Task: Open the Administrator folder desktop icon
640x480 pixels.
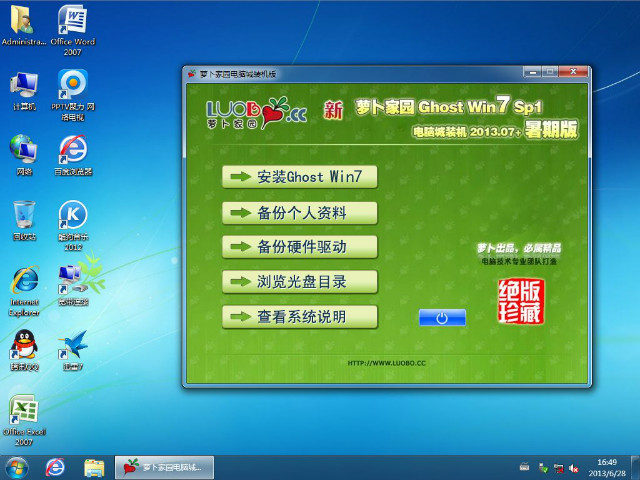Action: click(x=24, y=24)
